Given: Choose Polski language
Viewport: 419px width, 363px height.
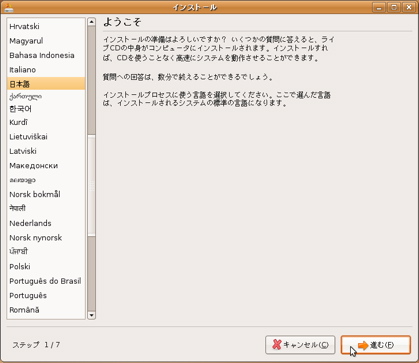Looking at the screenshot, I should (x=46, y=266).
